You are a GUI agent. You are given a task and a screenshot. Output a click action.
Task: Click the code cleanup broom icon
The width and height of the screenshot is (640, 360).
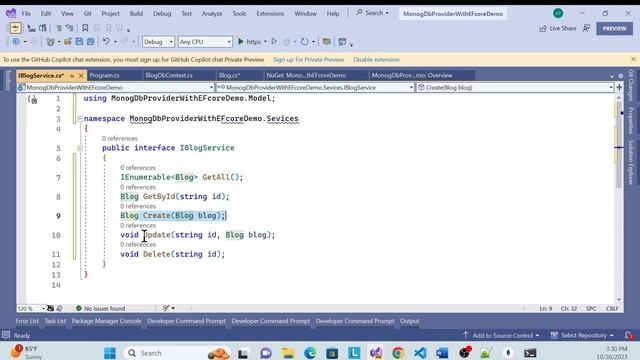coord(166,308)
